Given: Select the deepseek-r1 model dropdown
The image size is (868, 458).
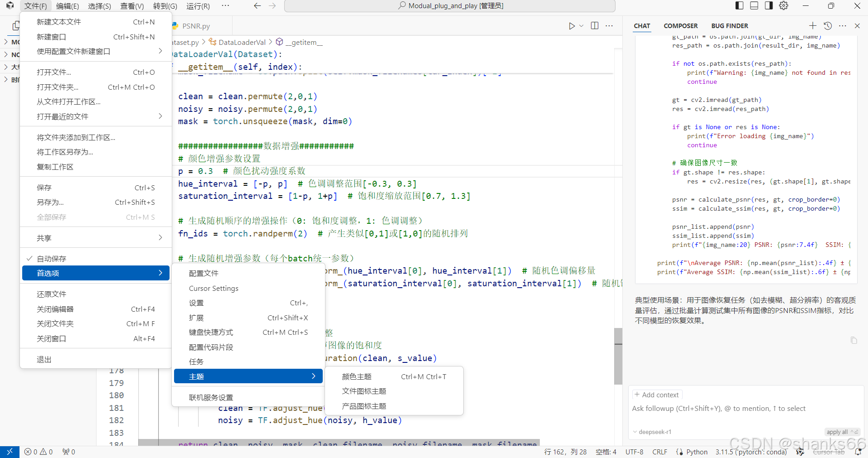Looking at the screenshot, I should click(652, 432).
